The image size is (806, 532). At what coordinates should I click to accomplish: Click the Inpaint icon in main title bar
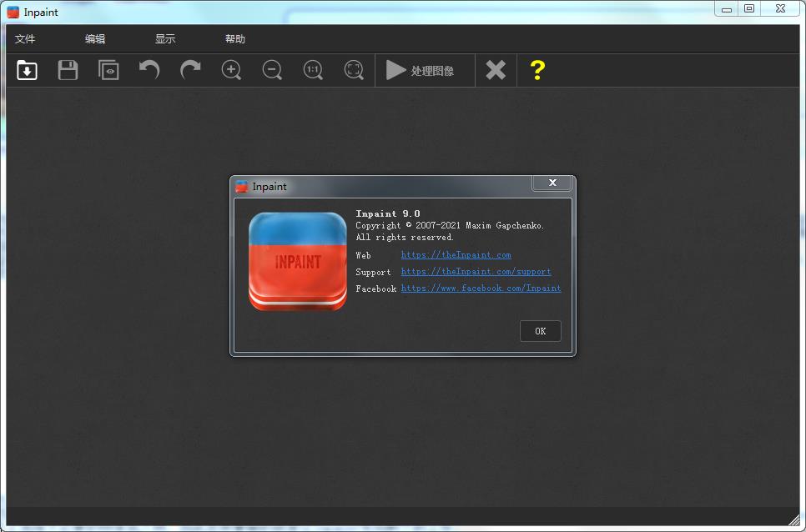coord(13,12)
